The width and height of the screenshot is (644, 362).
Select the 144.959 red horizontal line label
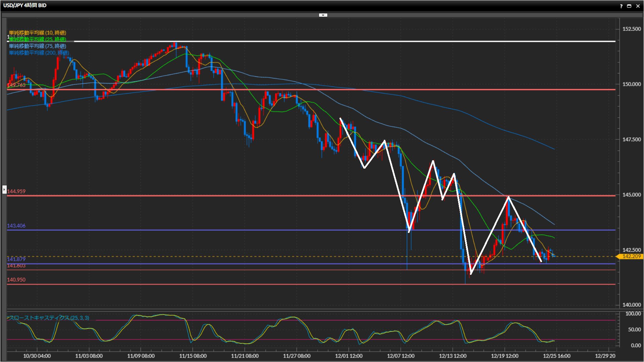[x=16, y=191]
